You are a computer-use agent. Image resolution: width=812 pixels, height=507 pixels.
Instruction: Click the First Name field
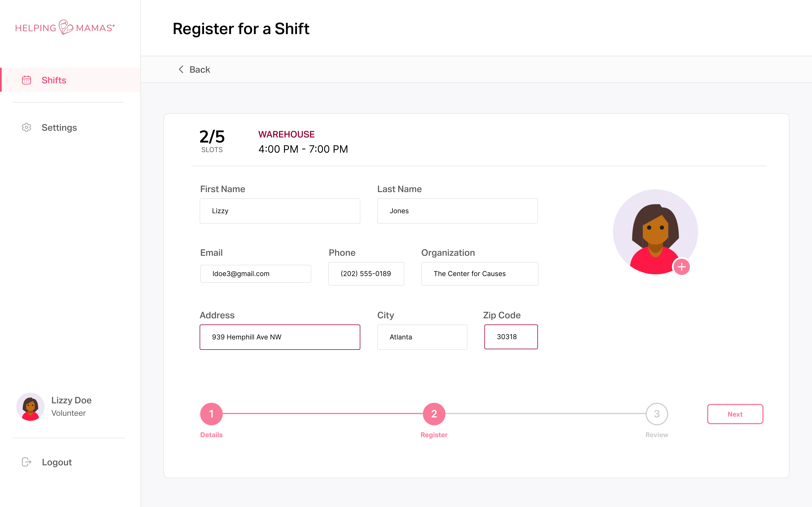tap(280, 211)
